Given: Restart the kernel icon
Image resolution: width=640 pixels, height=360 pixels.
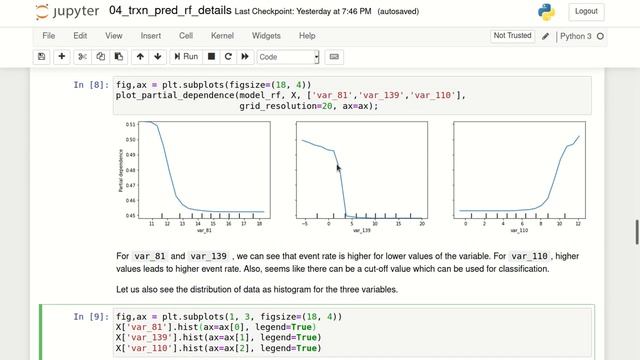Looking at the screenshot, I should pyautogui.click(x=228, y=57).
